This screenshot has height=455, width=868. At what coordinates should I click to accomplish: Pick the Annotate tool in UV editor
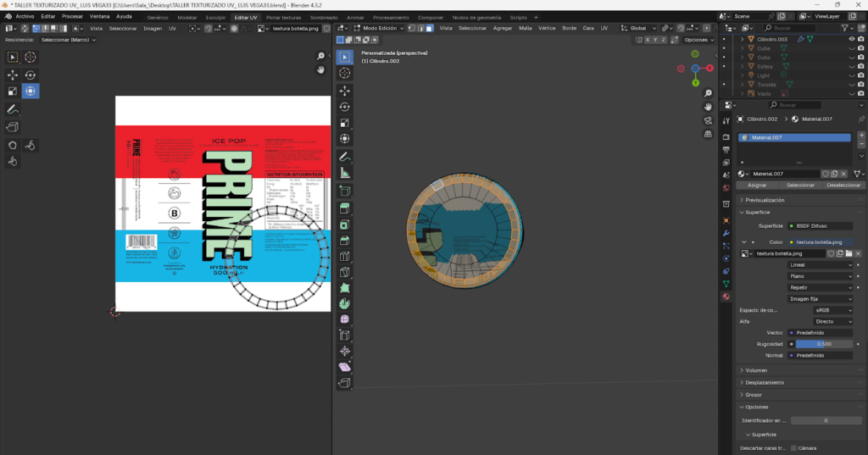(x=13, y=109)
